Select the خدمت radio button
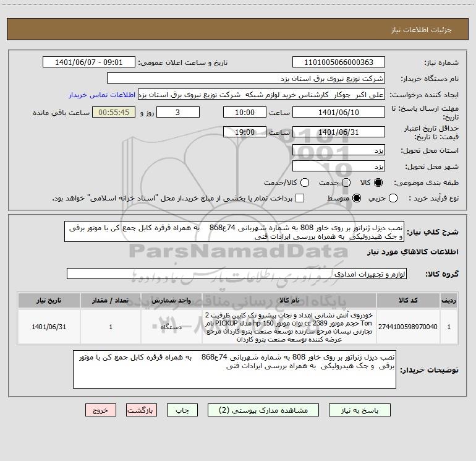476x461 pixels. 346,183
